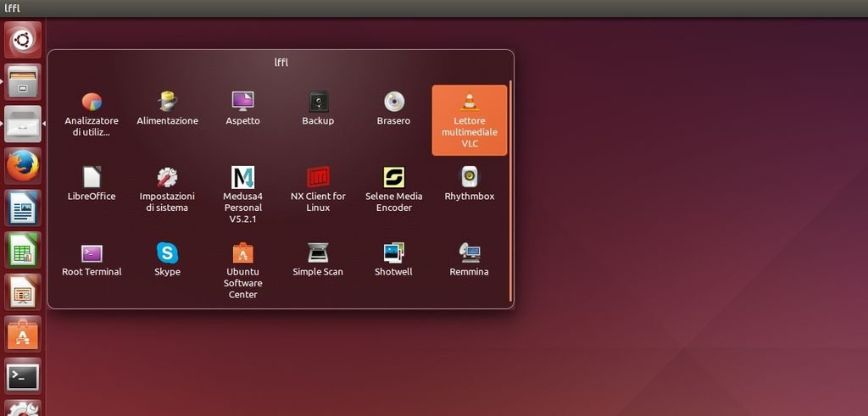This screenshot has width=868, height=416.
Task: Open Shotwell photo manager
Action: pos(393,253)
